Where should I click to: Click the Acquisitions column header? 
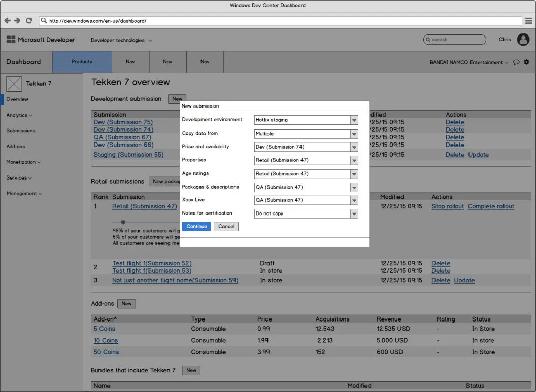pyautogui.click(x=332, y=319)
